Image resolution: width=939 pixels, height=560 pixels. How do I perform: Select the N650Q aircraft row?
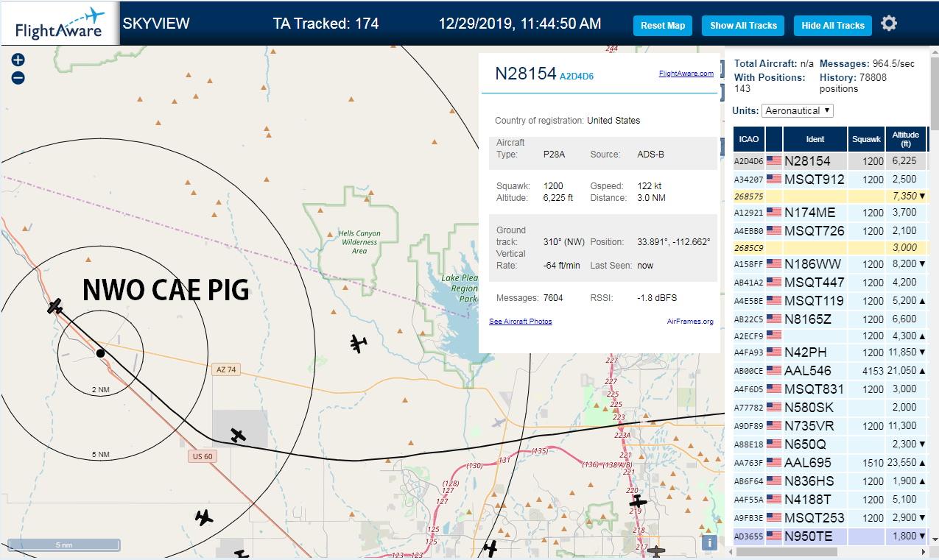click(830, 444)
